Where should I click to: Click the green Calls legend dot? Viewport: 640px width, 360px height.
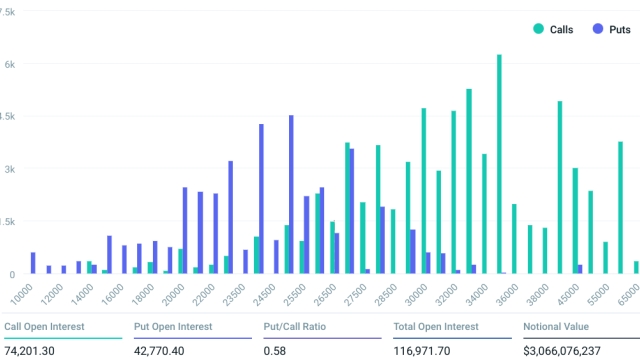click(538, 29)
